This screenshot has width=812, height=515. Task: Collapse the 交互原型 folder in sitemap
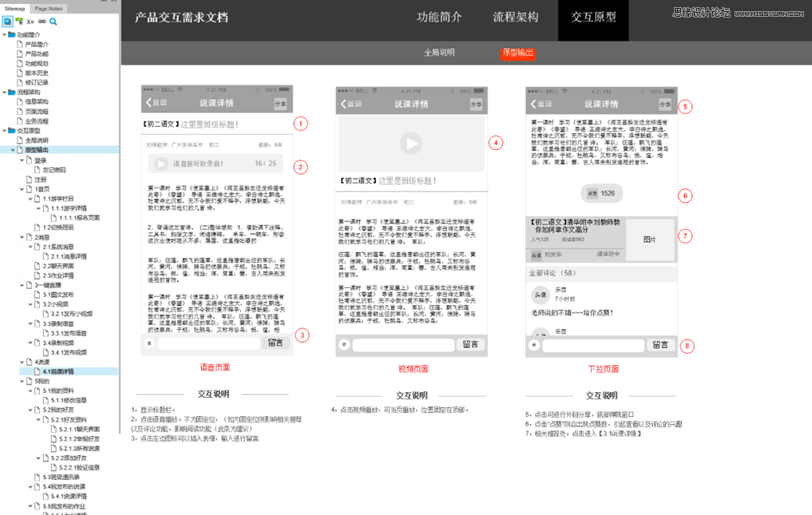pos(5,131)
